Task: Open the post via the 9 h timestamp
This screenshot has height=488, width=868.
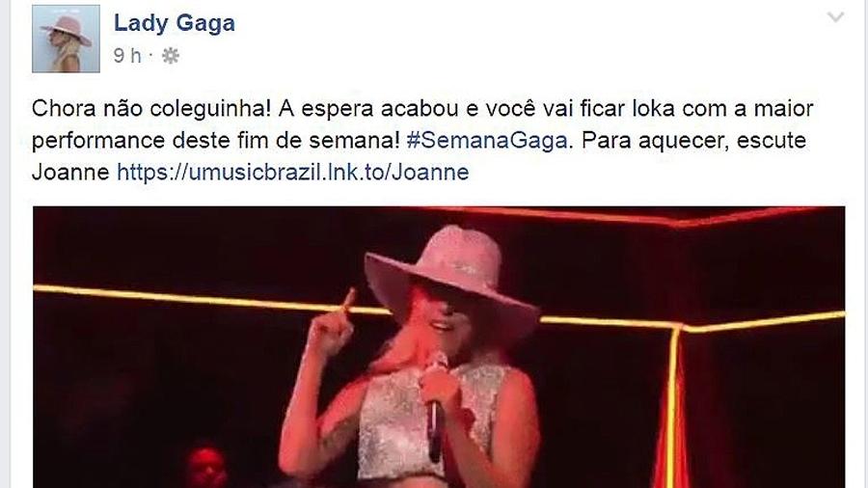Action: tap(127, 56)
